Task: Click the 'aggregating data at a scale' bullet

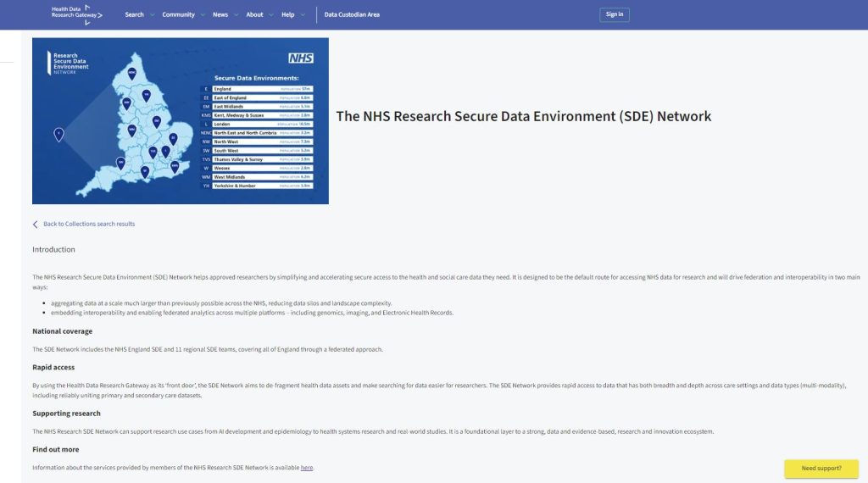Action: (x=221, y=303)
